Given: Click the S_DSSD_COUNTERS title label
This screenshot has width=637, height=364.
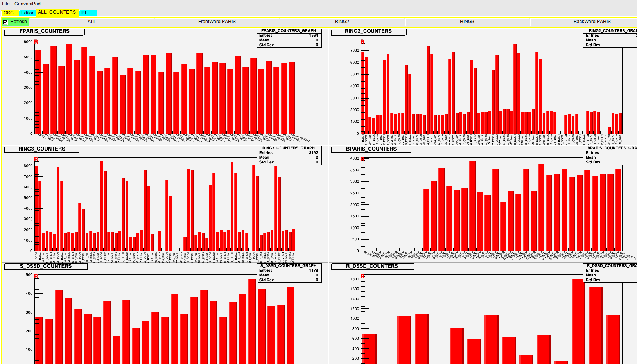Looking at the screenshot, I should pyautogui.click(x=46, y=266).
